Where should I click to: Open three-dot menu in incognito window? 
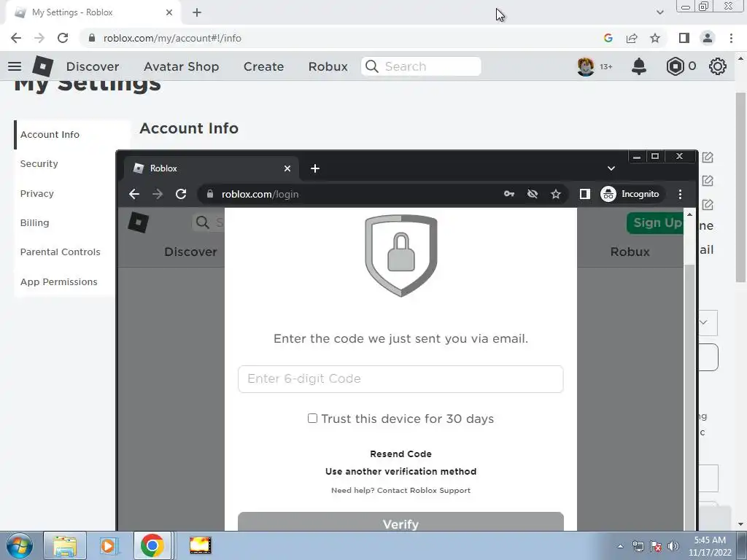tap(681, 194)
